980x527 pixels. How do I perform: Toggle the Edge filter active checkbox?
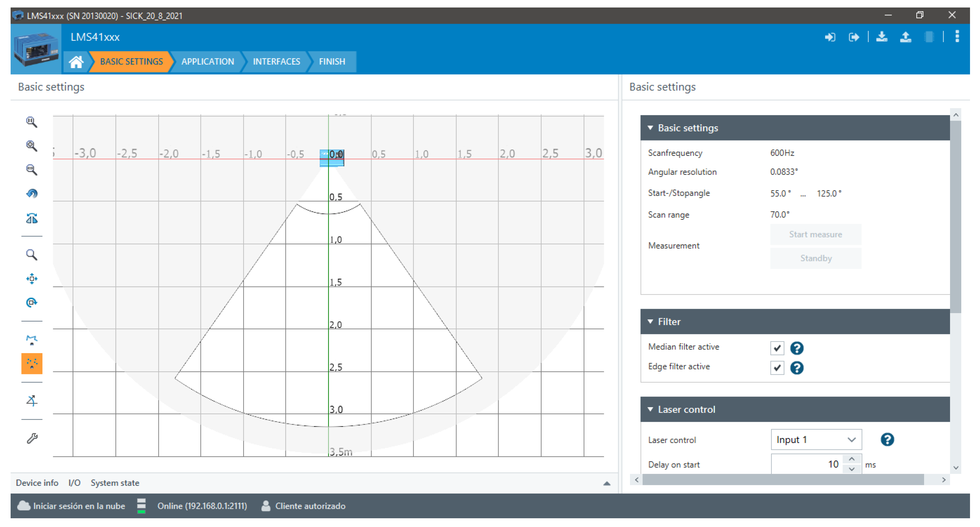click(777, 367)
